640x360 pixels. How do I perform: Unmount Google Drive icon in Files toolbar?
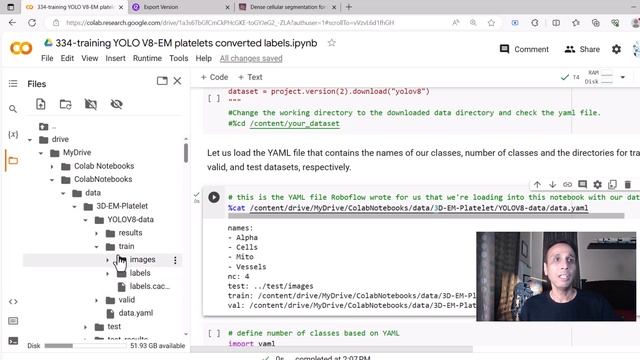click(91, 104)
